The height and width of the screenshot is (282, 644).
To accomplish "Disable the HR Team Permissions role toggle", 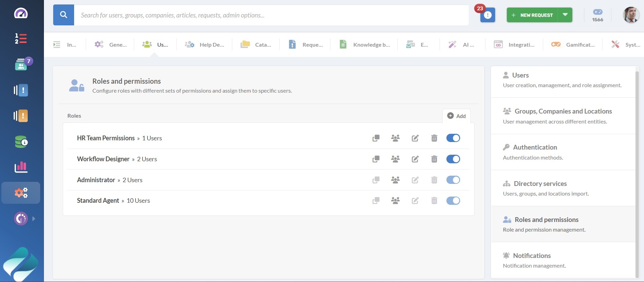I will pos(453,138).
